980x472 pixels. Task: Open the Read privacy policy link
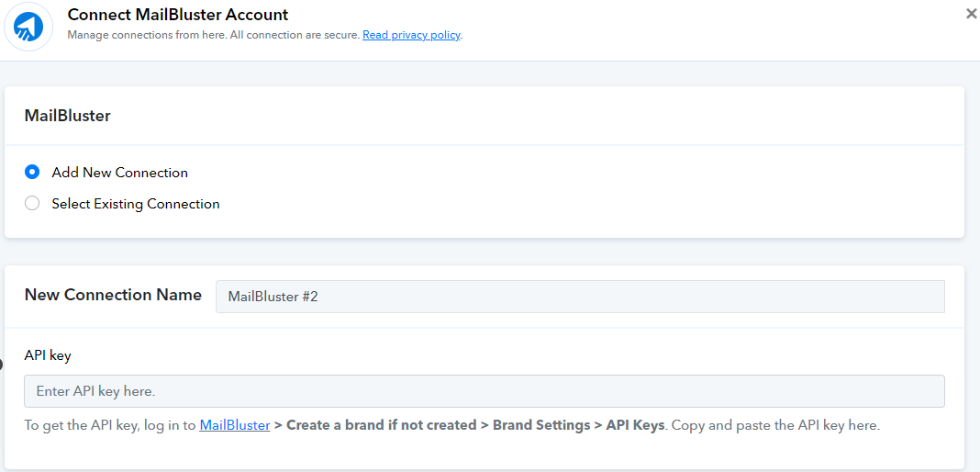(411, 35)
